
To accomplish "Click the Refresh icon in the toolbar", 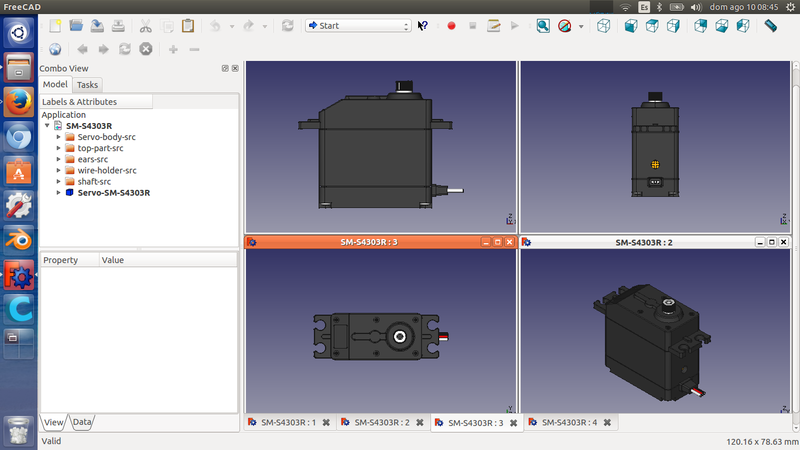I will 288,26.
